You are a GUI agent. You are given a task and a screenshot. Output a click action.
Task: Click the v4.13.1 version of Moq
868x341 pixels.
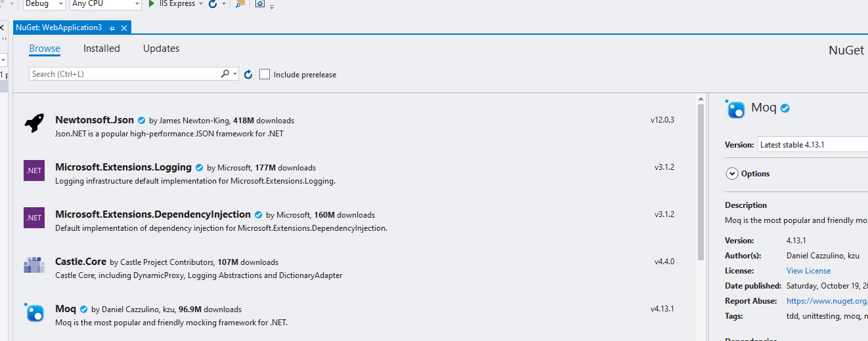pyautogui.click(x=662, y=309)
